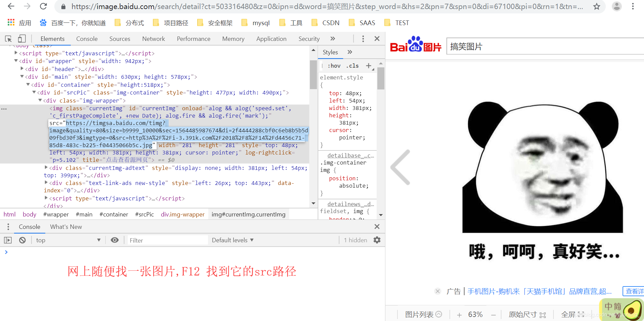Open the Chrome profile avatar
The height and width of the screenshot is (321, 644).
click(616, 6)
